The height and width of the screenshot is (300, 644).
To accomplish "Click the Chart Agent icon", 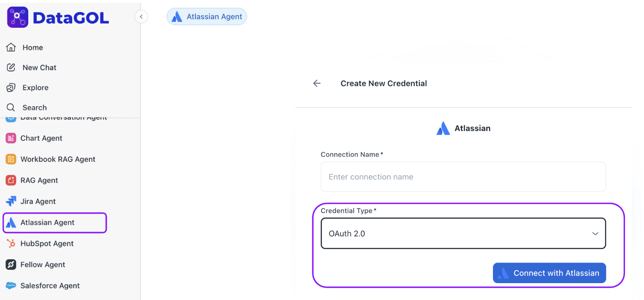I will (11, 138).
